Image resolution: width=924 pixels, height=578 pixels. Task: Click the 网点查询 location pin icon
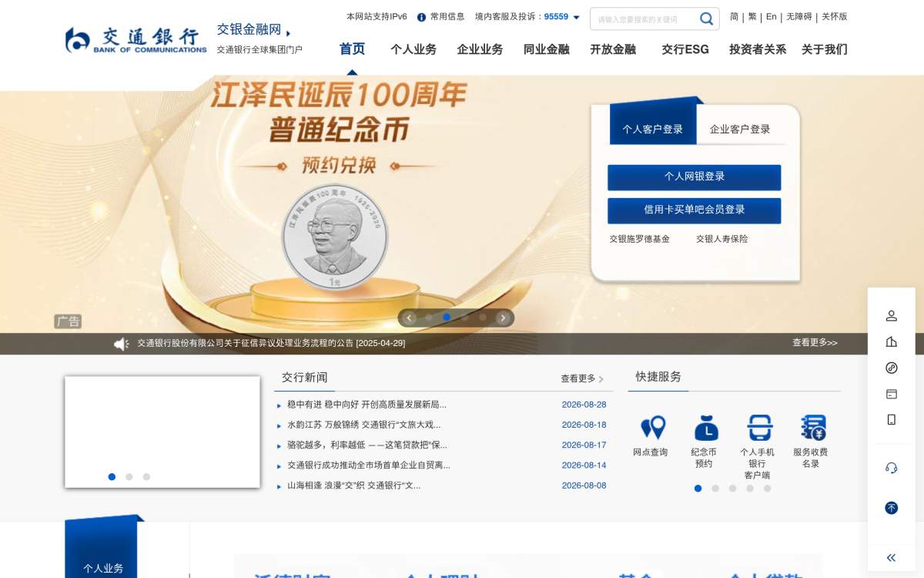tap(653, 428)
